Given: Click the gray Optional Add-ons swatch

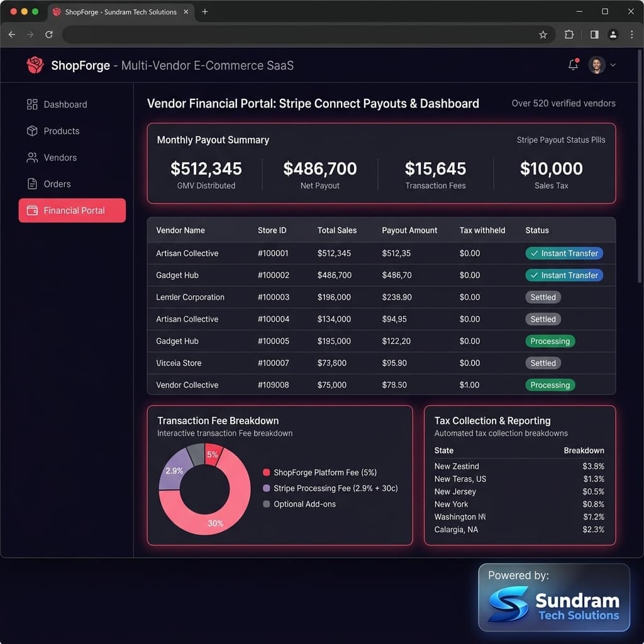Looking at the screenshot, I should point(266,504).
